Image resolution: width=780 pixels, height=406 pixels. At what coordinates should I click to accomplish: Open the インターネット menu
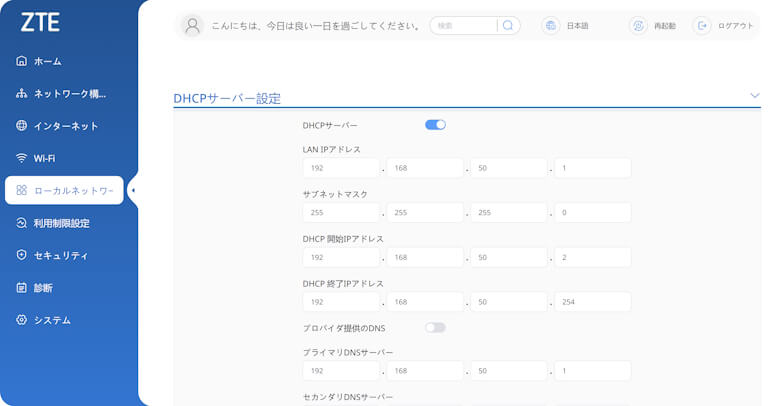[x=66, y=126]
